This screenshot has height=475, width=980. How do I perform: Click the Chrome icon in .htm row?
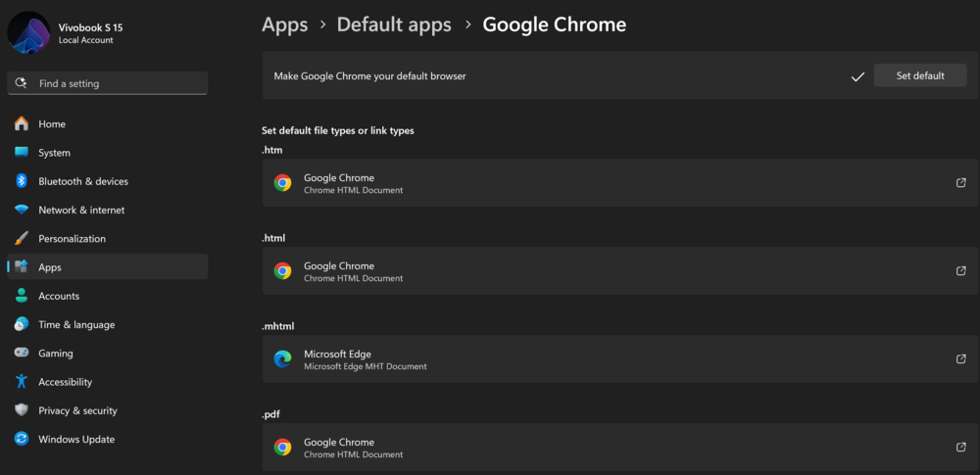[282, 182]
